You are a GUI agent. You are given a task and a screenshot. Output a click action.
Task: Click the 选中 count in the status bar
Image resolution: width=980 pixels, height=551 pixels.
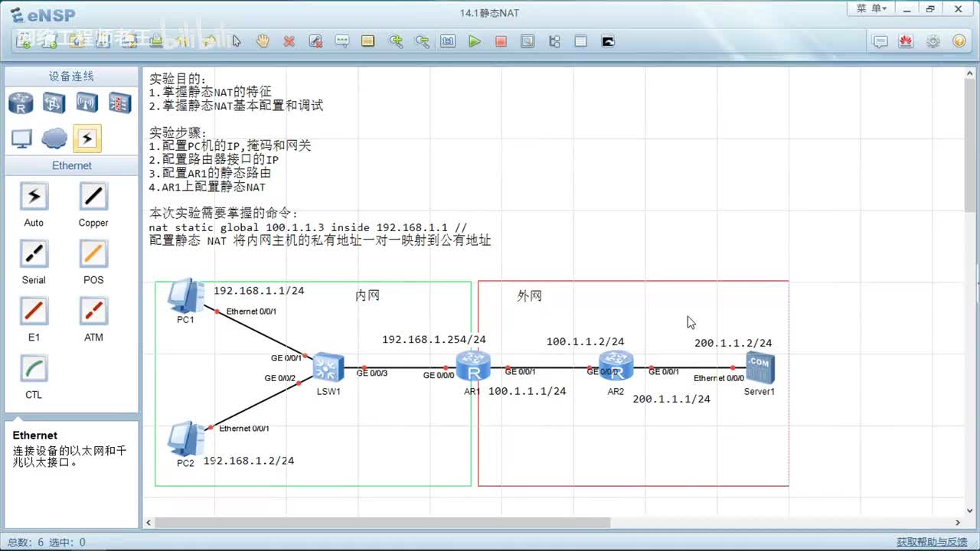tap(67, 543)
